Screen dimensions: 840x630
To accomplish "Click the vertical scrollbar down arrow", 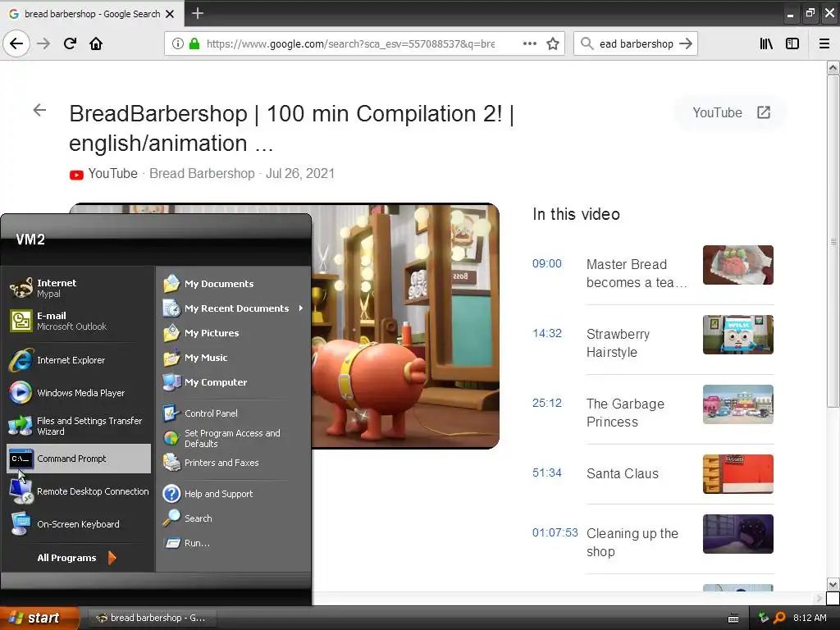I will [833, 584].
